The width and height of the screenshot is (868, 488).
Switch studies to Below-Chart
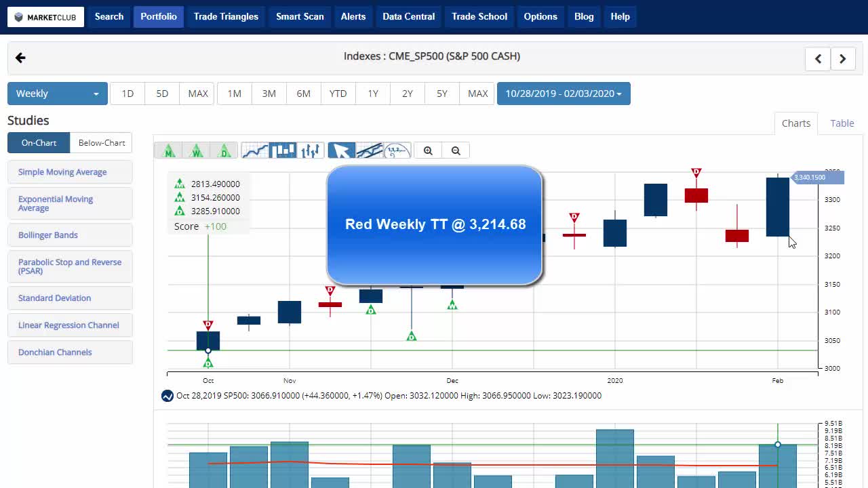point(102,143)
